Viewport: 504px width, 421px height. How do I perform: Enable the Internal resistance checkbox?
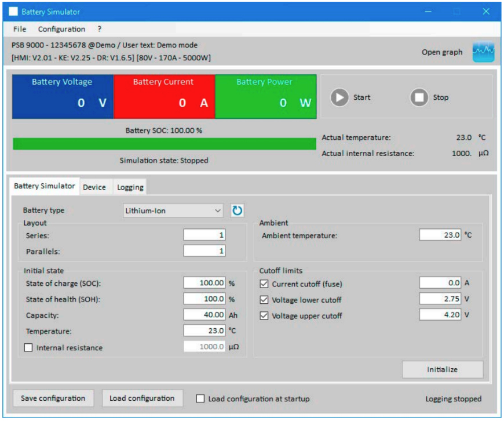(x=28, y=348)
